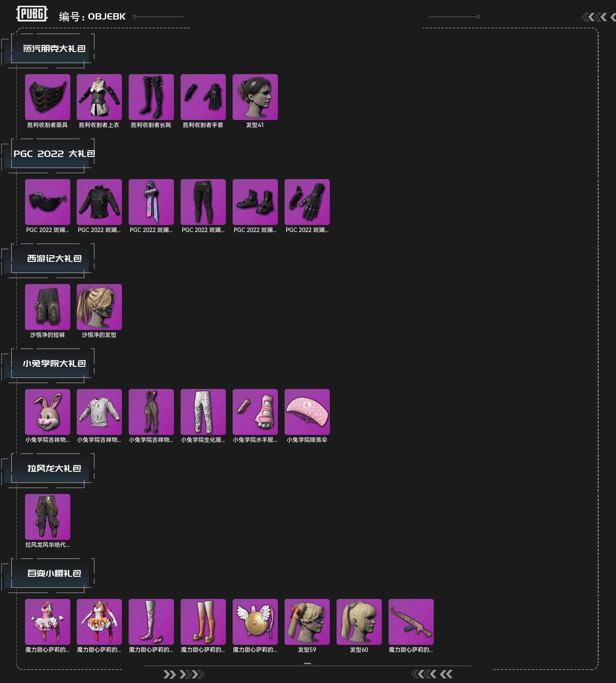Click the PUBG logo
This screenshot has width=616, height=683.
pyautogui.click(x=32, y=14)
